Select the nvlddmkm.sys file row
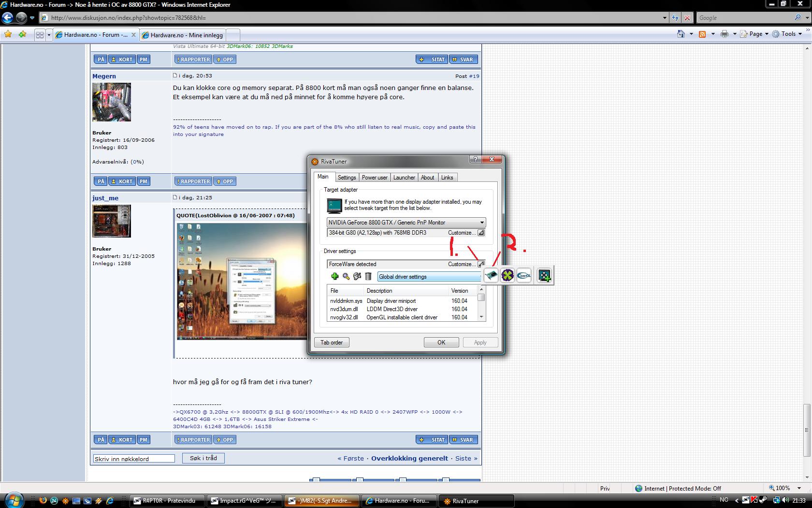812x508 pixels. click(402, 301)
